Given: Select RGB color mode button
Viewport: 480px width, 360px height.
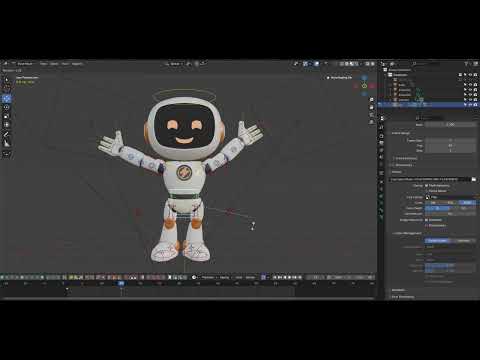Looking at the screenshot, I should point(450,202).
